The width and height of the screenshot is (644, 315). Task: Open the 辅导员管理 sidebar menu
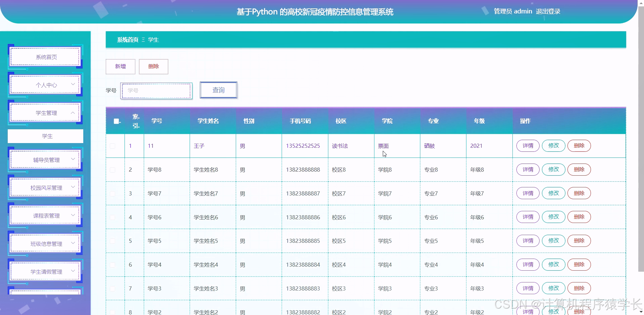45,160
